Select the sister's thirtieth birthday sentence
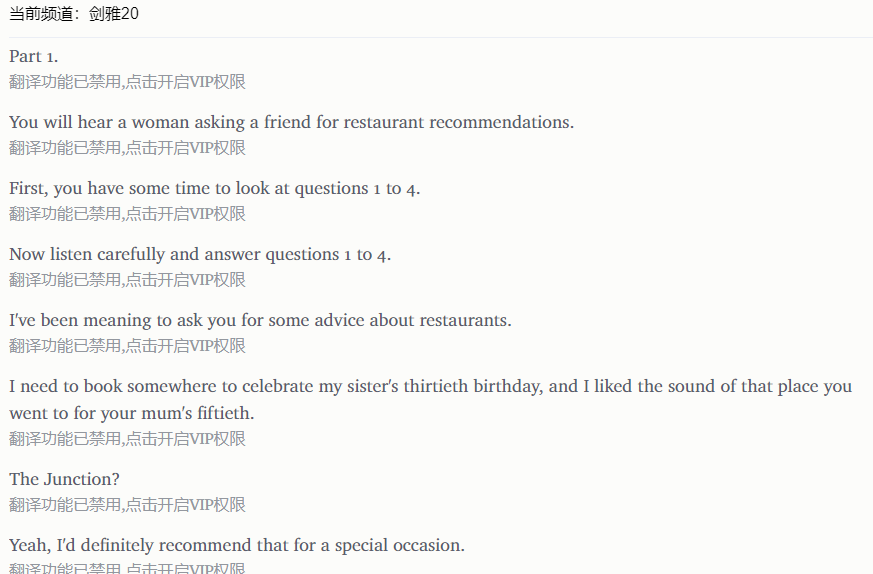This screenshot has height=574, width=873. tap(430, 386)
